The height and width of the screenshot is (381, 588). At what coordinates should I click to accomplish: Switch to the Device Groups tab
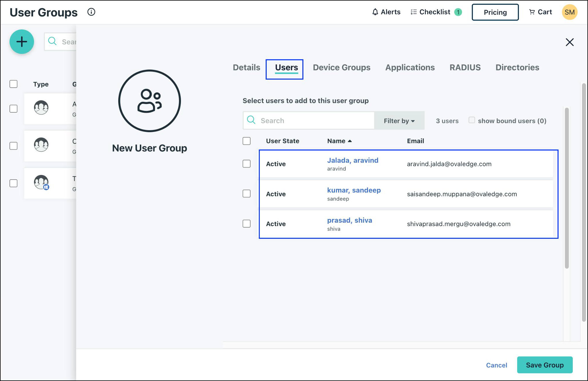tap(341, 68)
